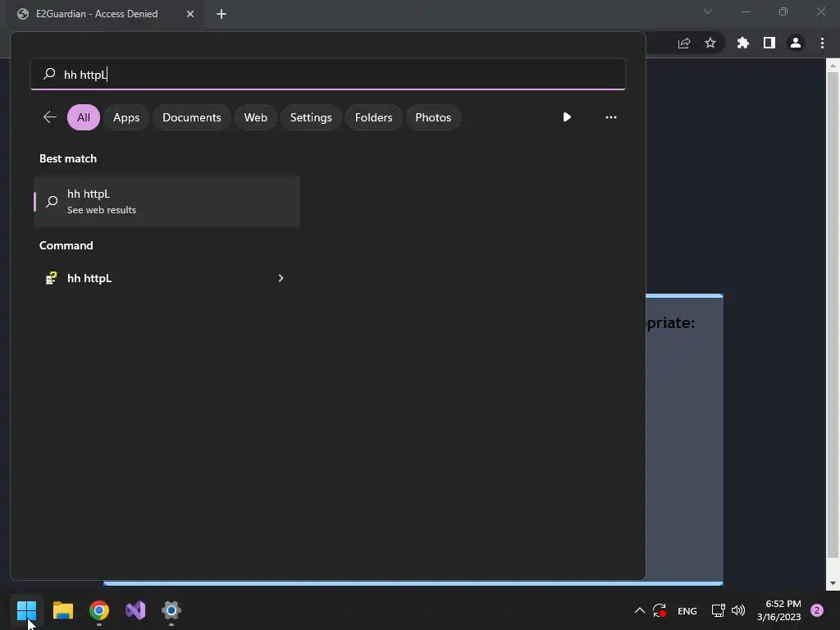
Task: Click search magnifier icon in search box
Action: tap(49, 73)
